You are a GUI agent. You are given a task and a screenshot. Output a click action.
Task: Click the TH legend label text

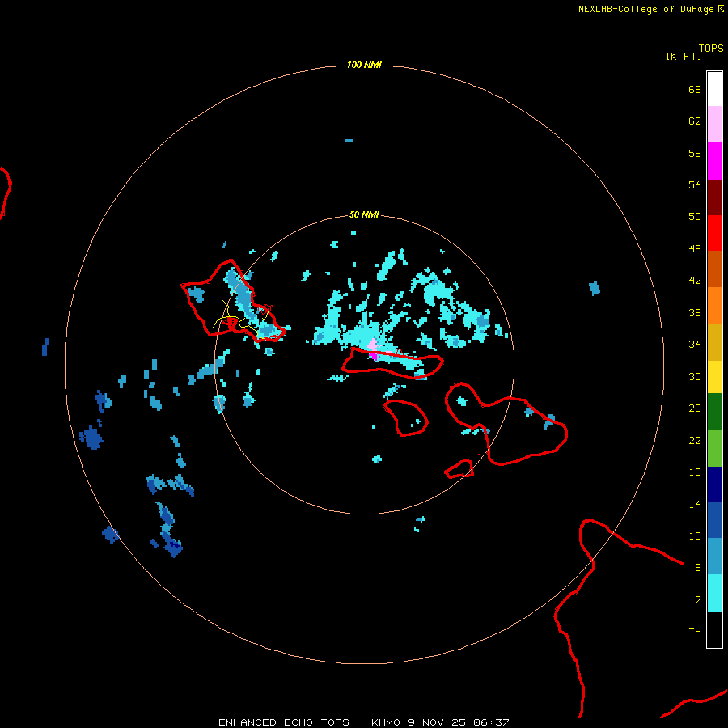(x=695, y=632)
